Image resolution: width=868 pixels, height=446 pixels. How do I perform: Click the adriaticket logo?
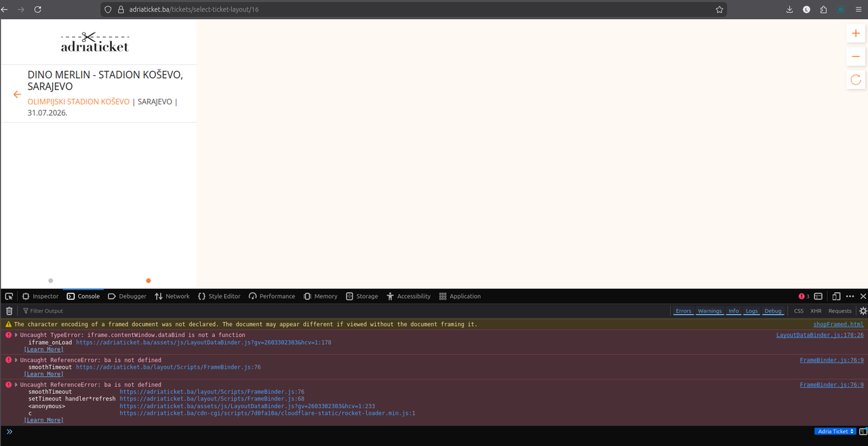click(95, 42)
